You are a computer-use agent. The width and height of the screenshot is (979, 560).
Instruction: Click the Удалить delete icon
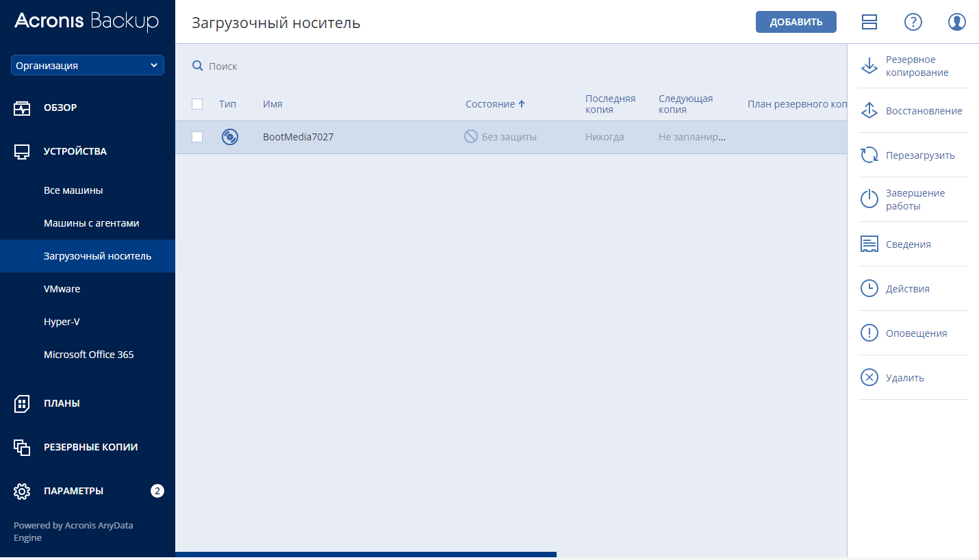[869, 378]
